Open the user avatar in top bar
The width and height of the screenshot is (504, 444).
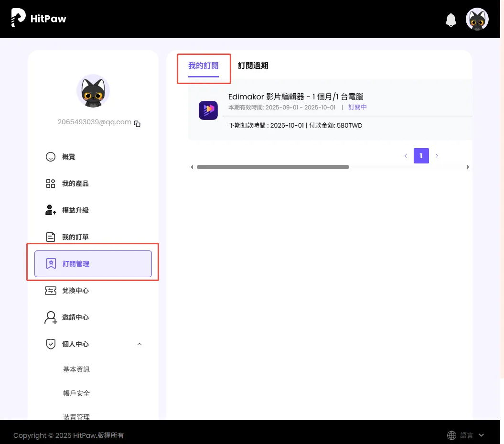tap(477, 19)
